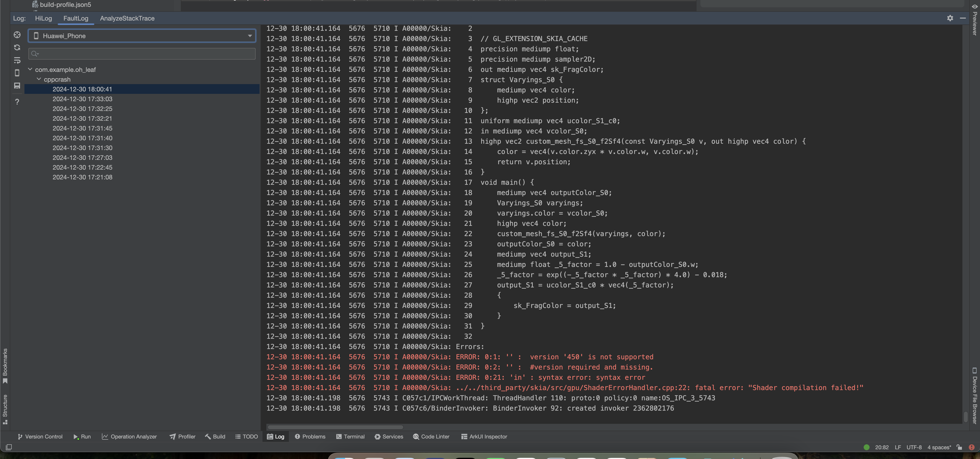This screenshot has height=459, width=980.
Task: Click the build-profile.json5 file entry
Action: (x=62, y=5)
